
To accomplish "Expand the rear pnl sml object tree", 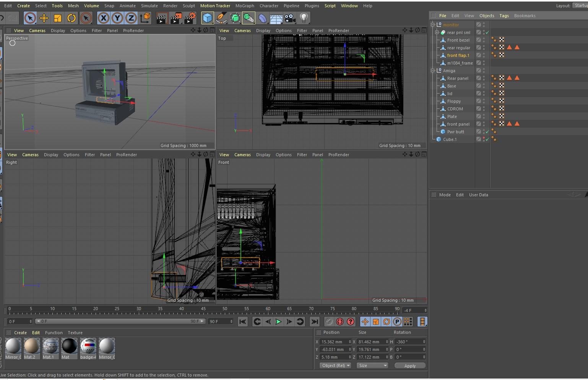I will 436,32.
